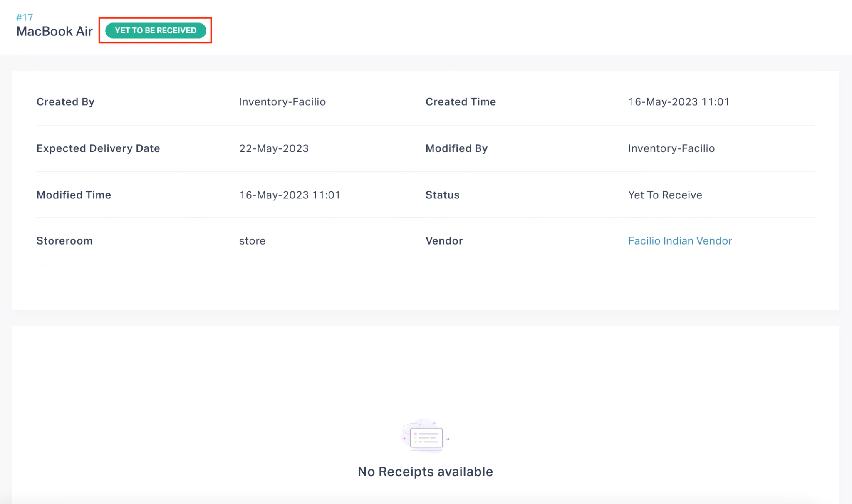
Task: Select the Yet To Receive status value
Action: pos(665,195)
